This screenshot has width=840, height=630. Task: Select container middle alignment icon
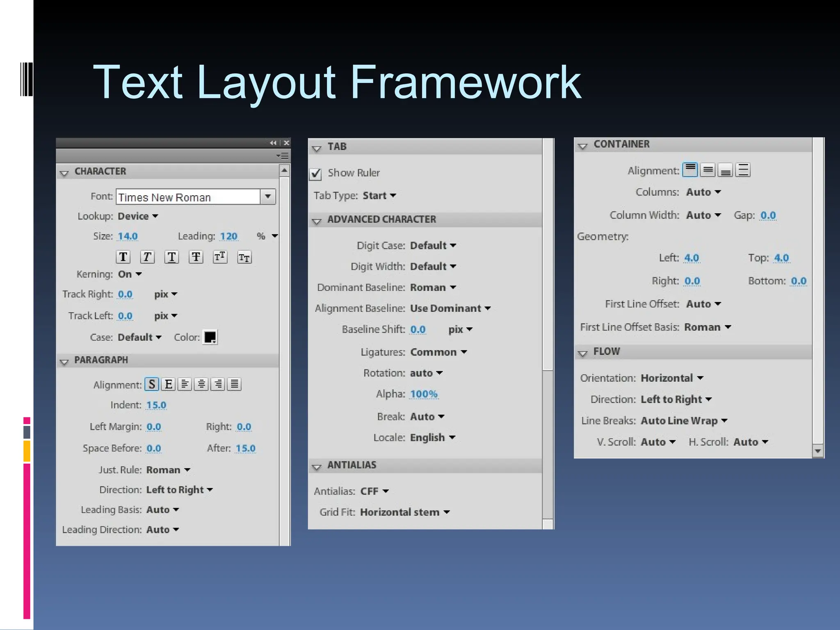pos(708,169)
